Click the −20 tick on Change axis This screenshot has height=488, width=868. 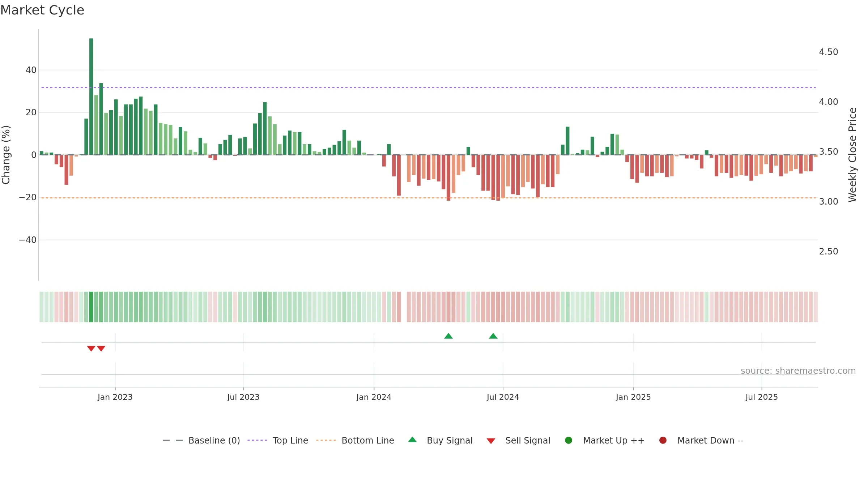[28, 197]
